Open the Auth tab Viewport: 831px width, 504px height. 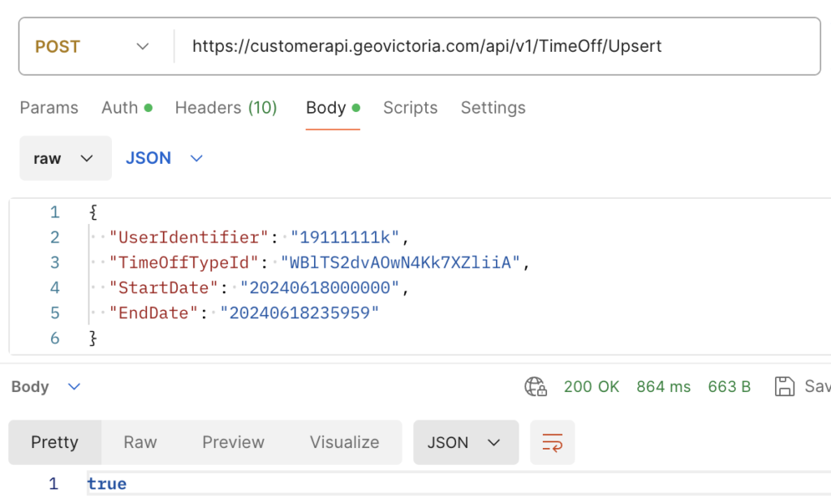click(x=126, y=108)
